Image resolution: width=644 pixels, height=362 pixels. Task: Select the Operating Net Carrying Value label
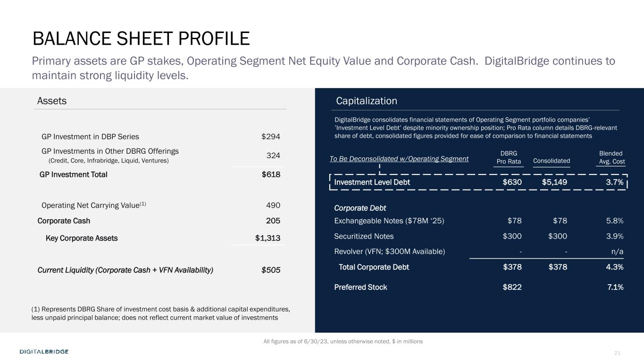(94, 206)
